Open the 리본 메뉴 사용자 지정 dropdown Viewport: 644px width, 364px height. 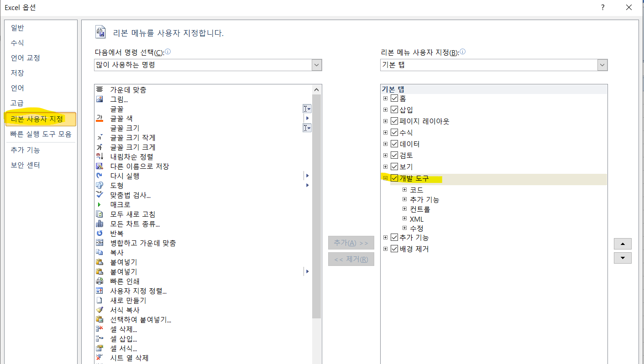click(602, 65)
